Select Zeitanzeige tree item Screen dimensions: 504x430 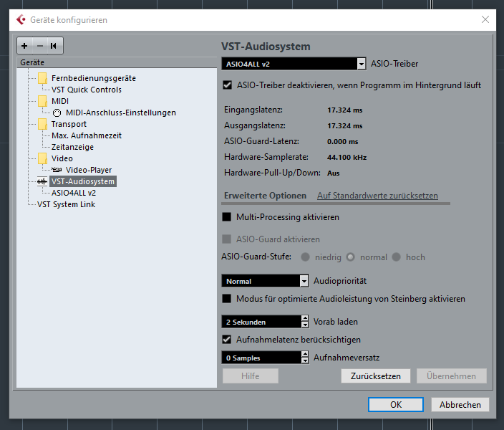(72, 147)
